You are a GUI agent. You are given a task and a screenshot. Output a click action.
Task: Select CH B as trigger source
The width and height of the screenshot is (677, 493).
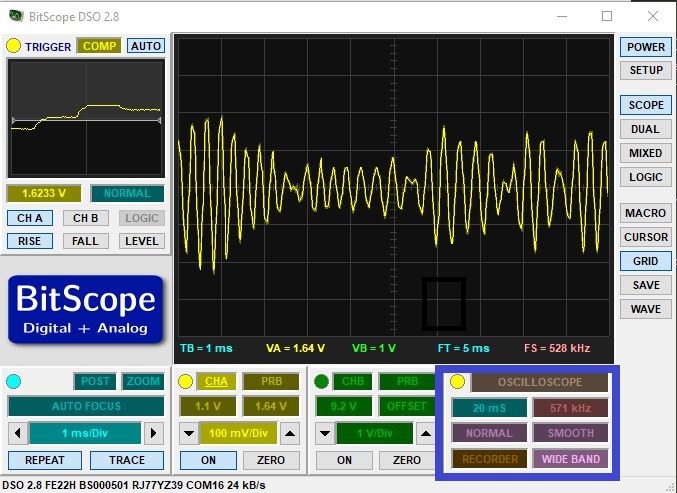(85, 218)
